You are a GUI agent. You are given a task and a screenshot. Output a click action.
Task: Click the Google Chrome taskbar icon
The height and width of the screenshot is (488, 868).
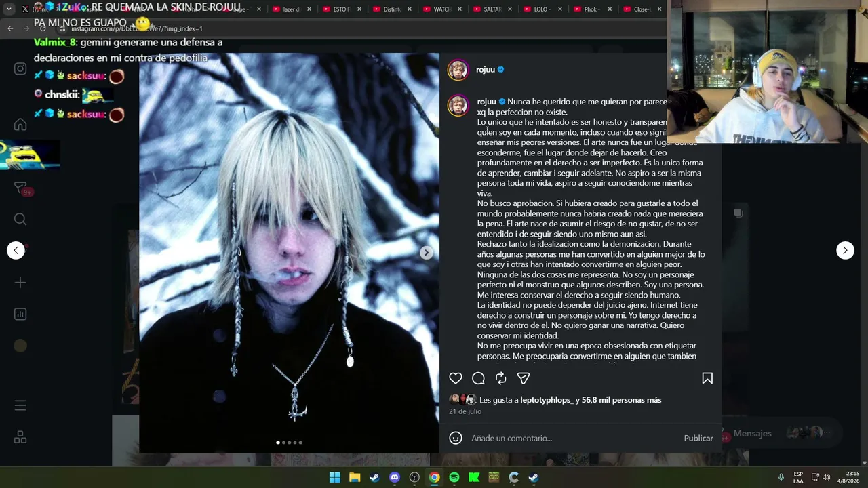click(x=434, y=477)
